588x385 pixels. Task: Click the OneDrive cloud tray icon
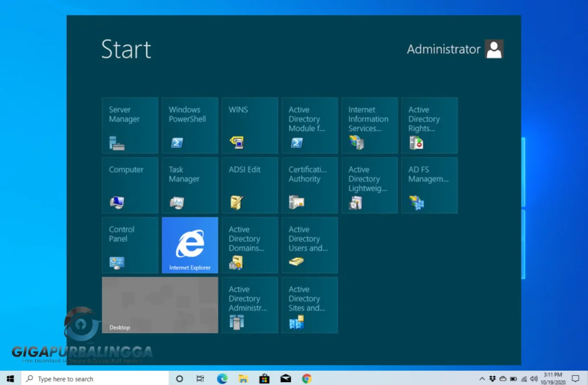tap(503, 379)
